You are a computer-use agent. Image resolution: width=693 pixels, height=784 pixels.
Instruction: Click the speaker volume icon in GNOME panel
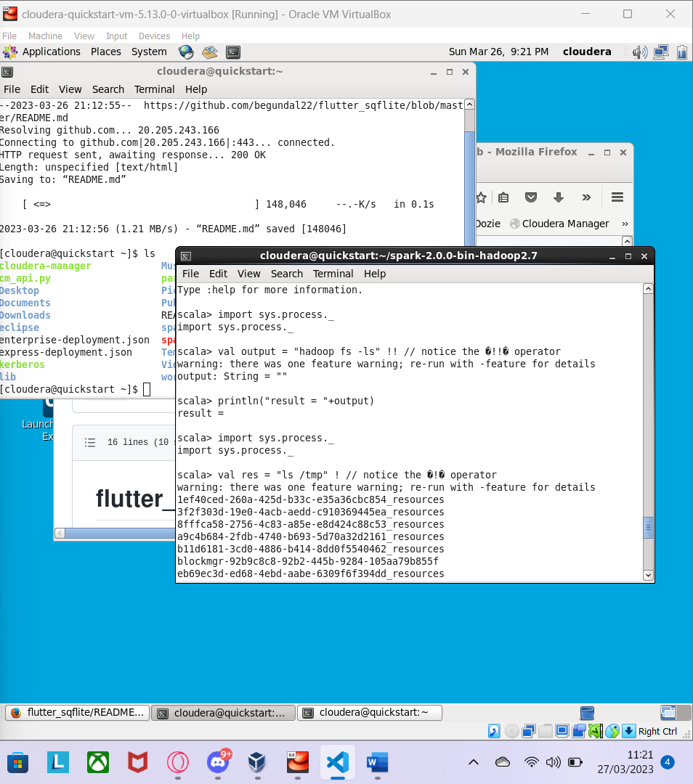click(x=640, y=52)
